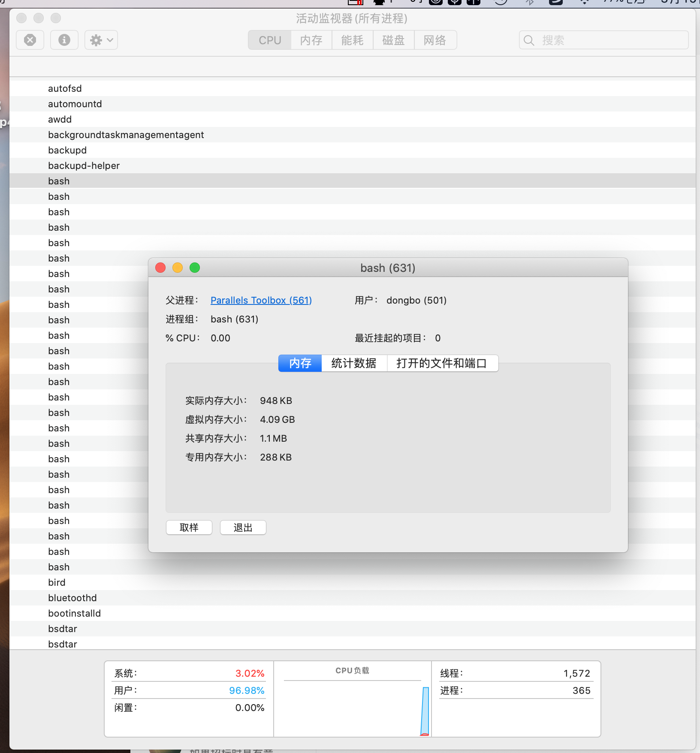Select the bluetoothd process row

[x=72, y=598]
